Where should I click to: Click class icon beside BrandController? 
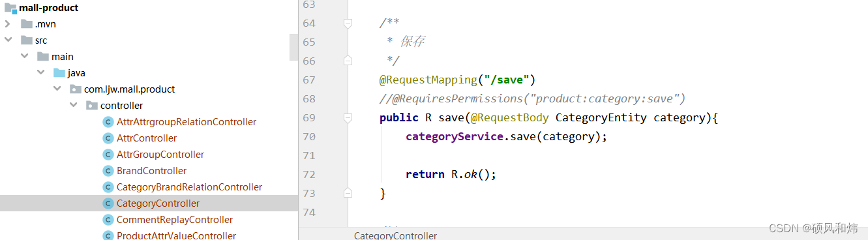[x=108, y=171]
